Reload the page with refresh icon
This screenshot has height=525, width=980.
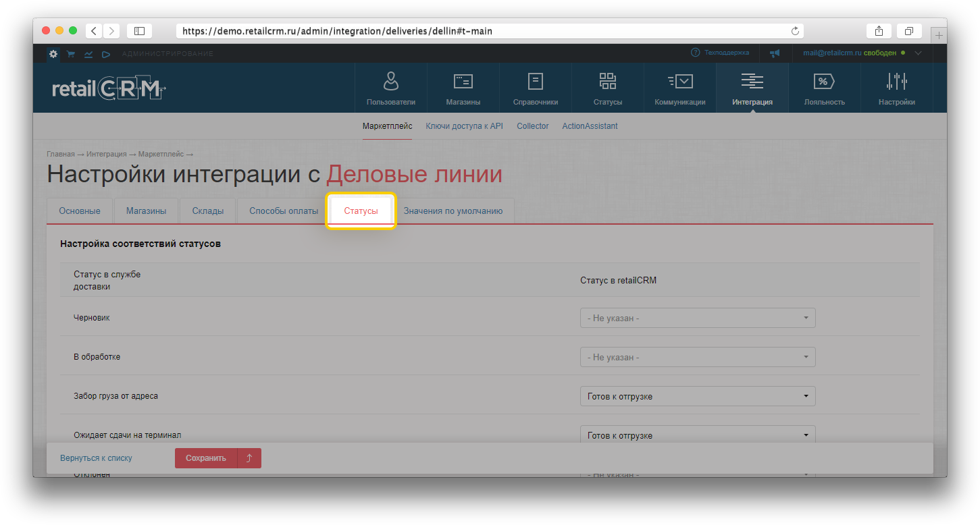point(795,31)
